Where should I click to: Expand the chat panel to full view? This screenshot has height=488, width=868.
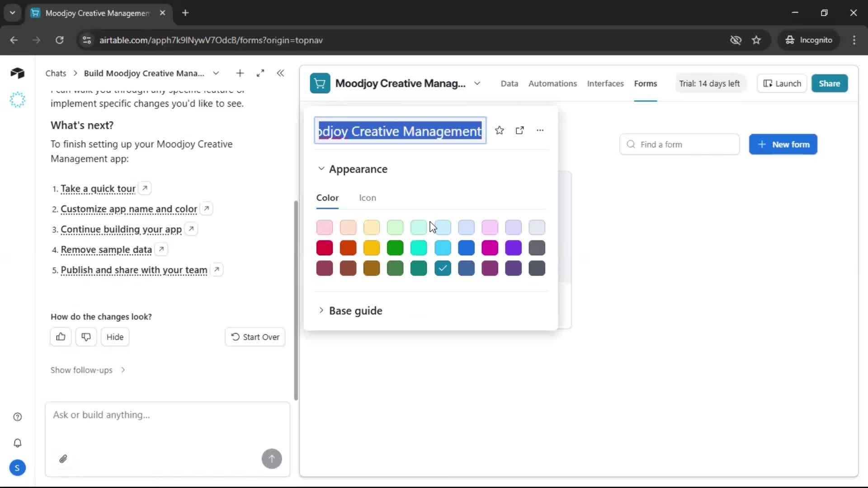(x=260, y=73)
